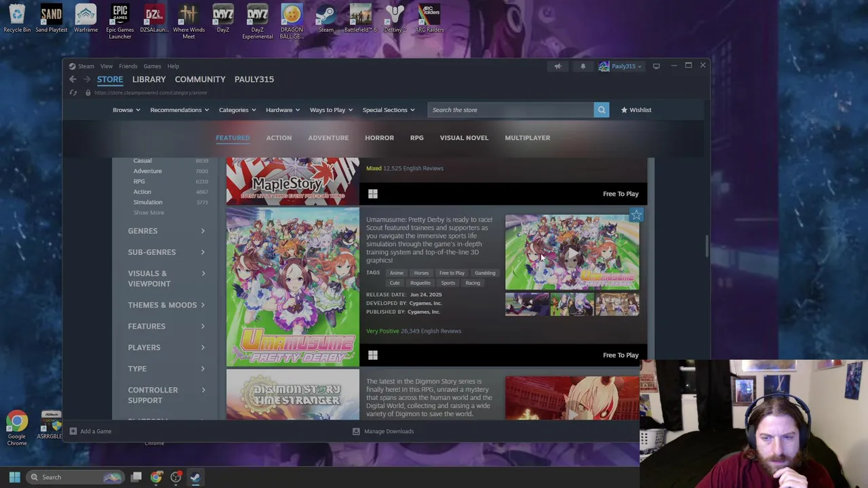
Task: Click the Add a Game plus icon
Action: pyautogui.click(x=73, y=431)
